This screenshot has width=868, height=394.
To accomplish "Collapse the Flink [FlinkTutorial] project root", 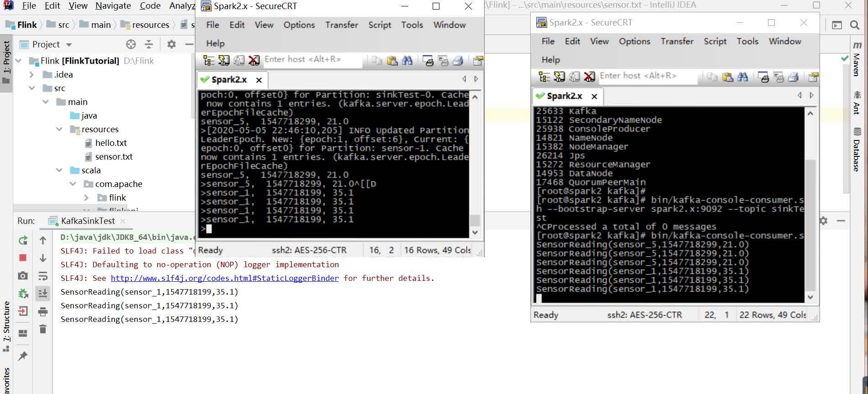I will point(19,61).
